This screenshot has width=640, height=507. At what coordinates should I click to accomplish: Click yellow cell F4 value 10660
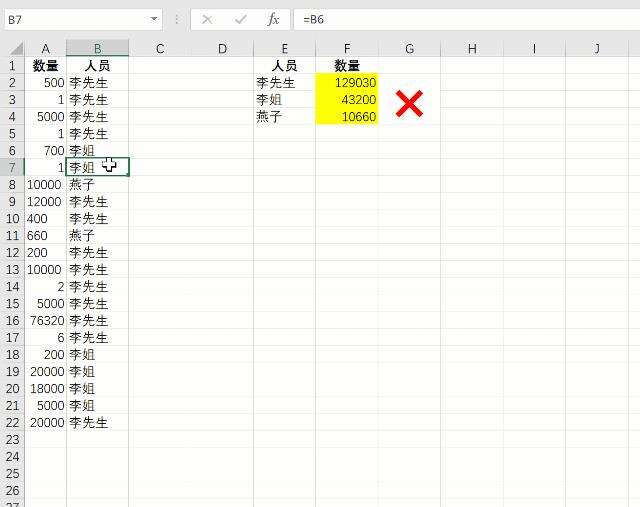347,116
